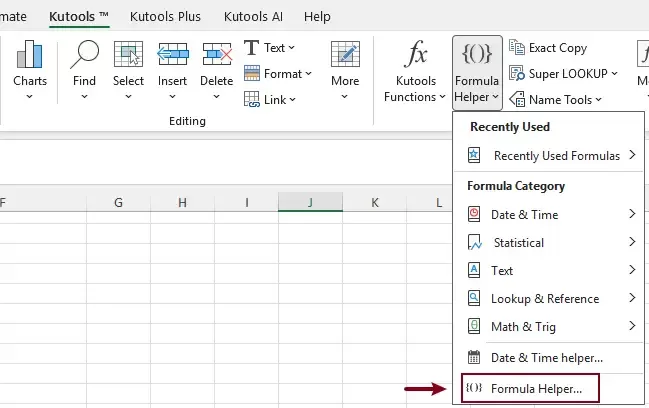Expand Text category submenu arrow
Screen dimensions: 649x408
click(632, 270)
